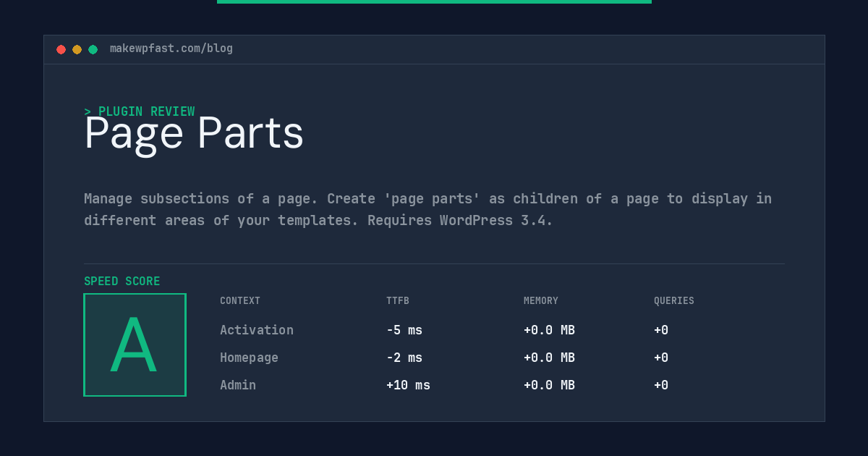The width and height of the screenshot is (868, 456).
Task: Click the green window dot
Action: coord(93,49)
